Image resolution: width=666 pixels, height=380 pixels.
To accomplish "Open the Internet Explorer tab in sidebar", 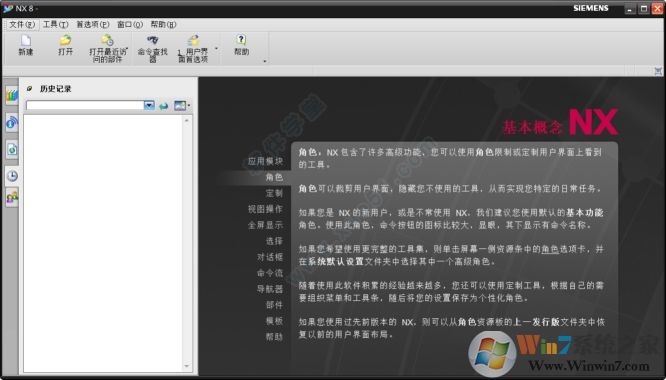I will 12,123.
